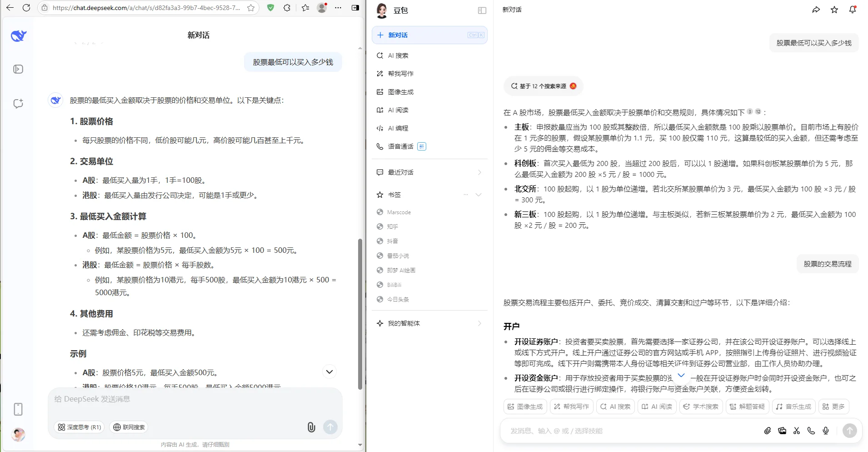
Task: Click the 学术搜索 academic search button
Action: 701,407
